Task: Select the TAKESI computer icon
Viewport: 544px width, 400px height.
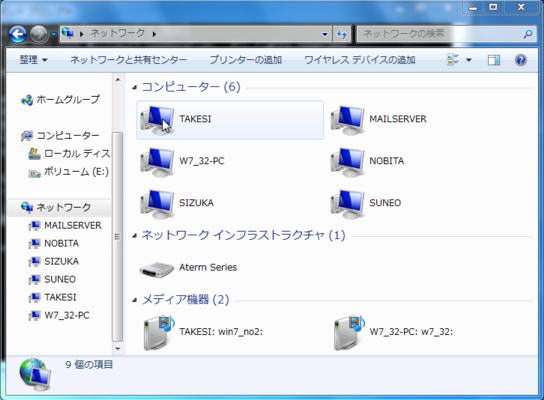Action: (157, 120)
